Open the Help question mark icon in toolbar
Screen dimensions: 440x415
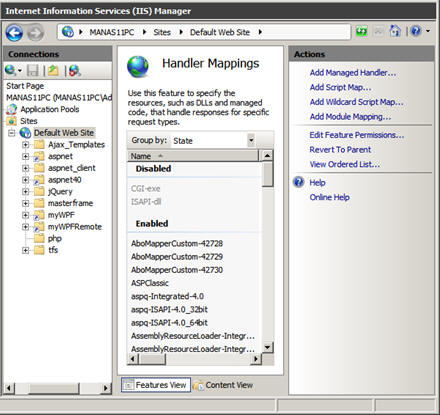pos(416,31)
